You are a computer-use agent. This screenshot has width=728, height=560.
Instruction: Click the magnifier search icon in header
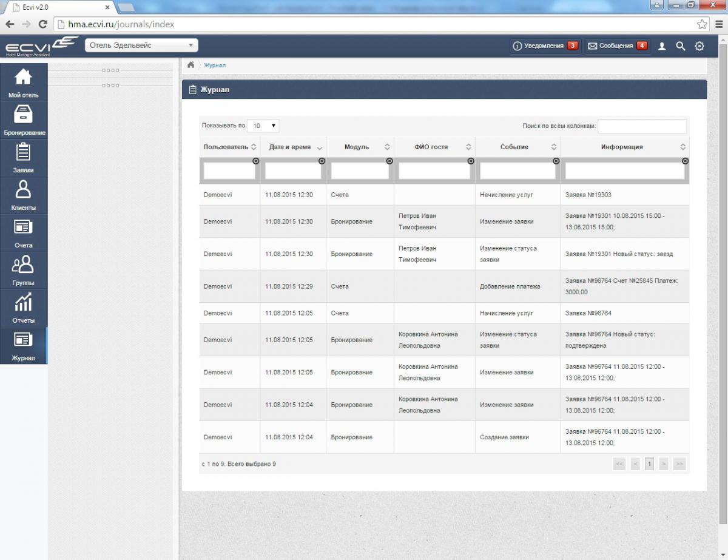tap(681, 46)
